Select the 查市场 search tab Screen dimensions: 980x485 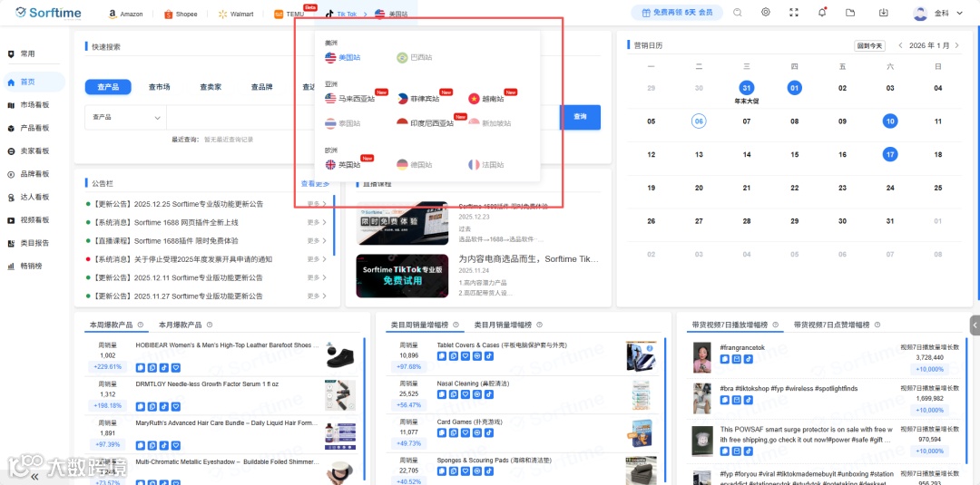point(160,87)
